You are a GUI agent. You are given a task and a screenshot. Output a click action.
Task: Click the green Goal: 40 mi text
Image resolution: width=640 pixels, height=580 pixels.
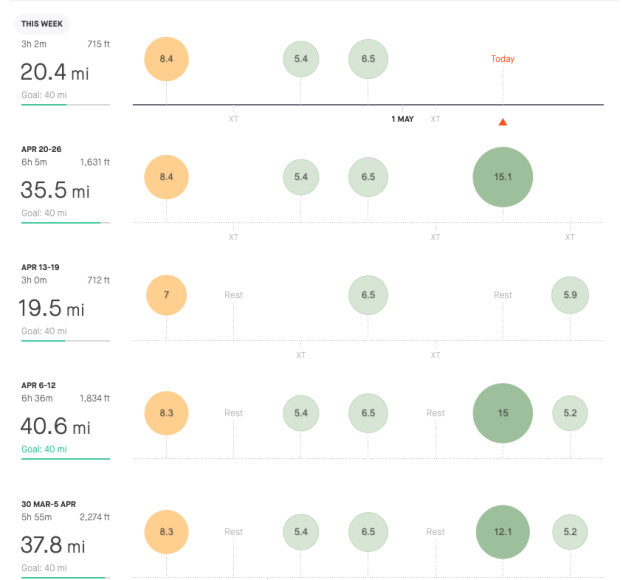pos(44,449)
